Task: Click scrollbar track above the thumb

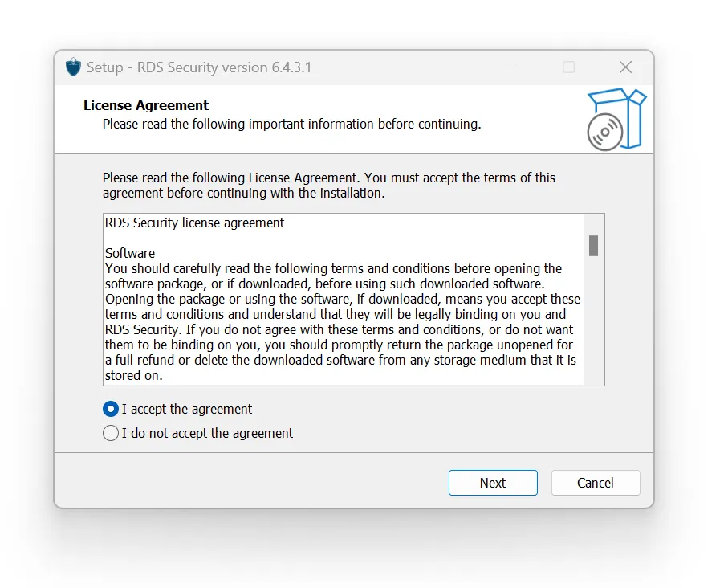Action: [x=593, y=223]
